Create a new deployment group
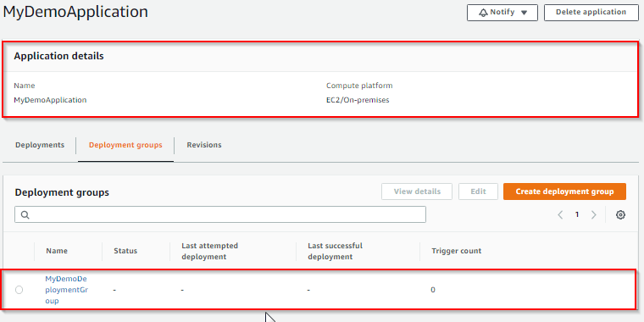Screen dimensions: 644x322 [564, 192]
